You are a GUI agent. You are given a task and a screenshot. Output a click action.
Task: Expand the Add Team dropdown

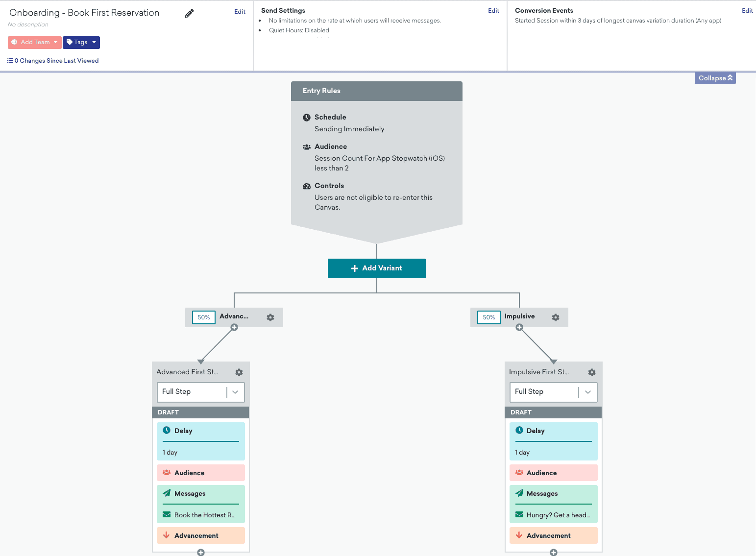point(34,42)
